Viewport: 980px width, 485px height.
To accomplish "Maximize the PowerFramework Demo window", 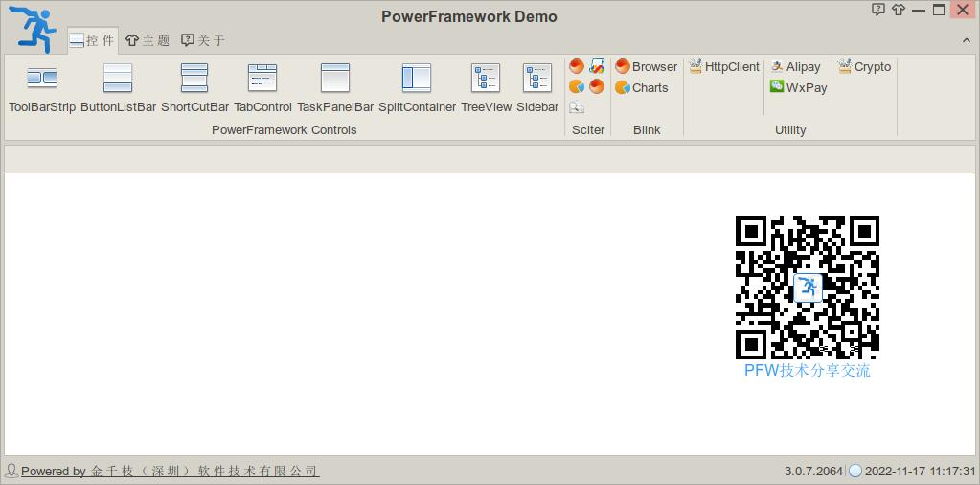I will point(939,10).
